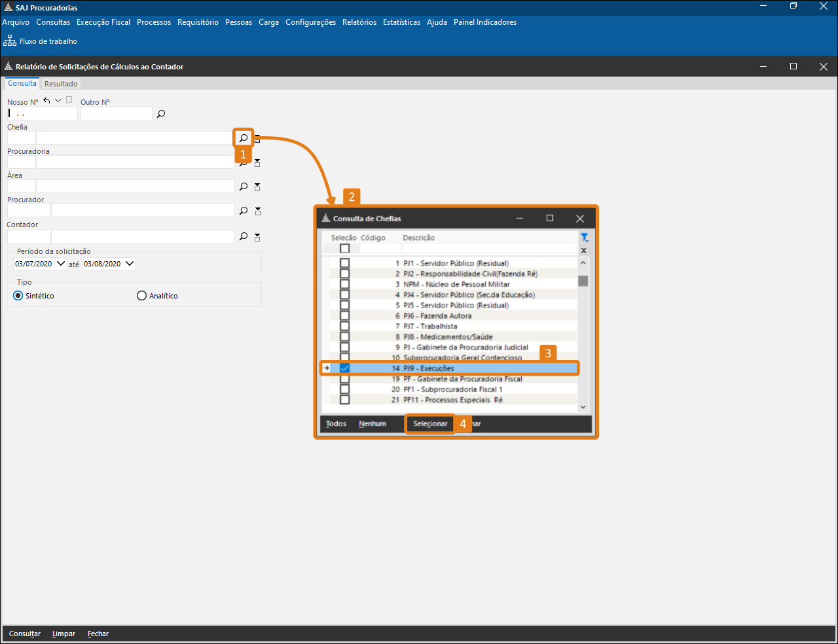This screenshot has width=838, height=644.
Task: Check PJ2 - Responsabilidade Civil checkbox
Action: 345,274
